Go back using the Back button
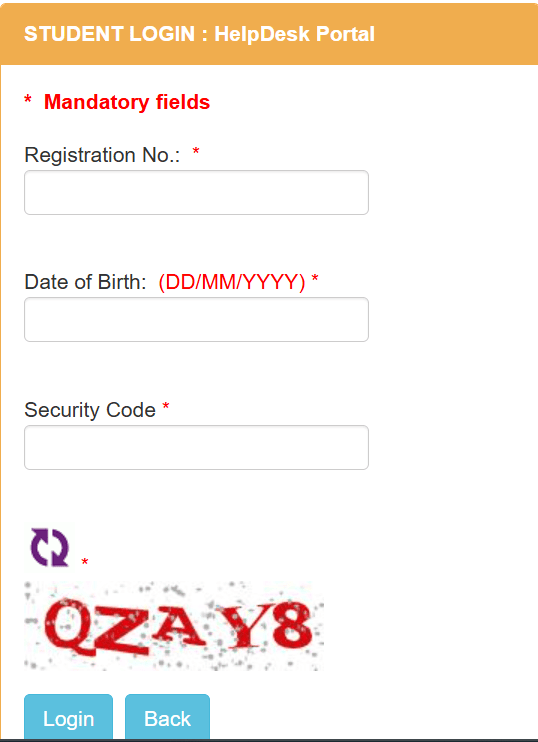538x742 pixels. point(168,718)
